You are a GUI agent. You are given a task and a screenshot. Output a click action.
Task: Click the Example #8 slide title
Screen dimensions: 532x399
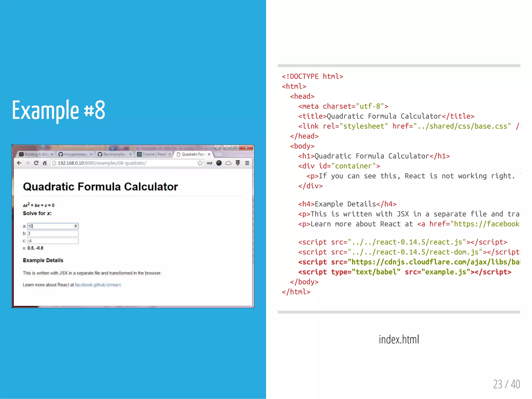(58, 111)
